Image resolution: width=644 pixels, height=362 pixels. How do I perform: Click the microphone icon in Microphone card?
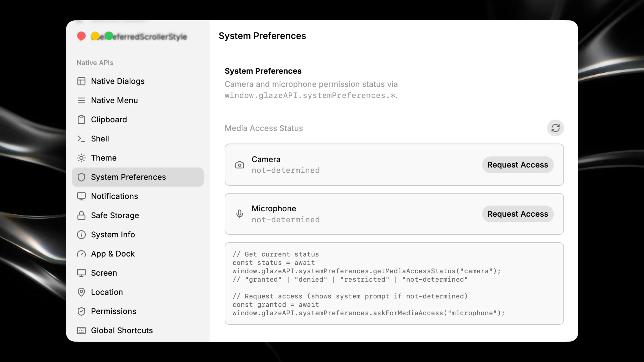click(x=239, y=214)
